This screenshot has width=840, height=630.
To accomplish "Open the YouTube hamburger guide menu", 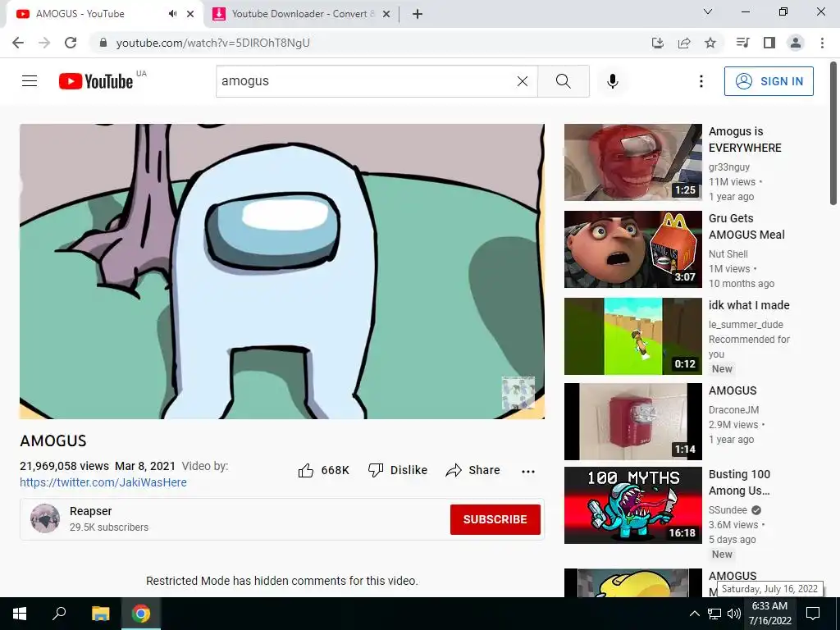I will (30, 81).
